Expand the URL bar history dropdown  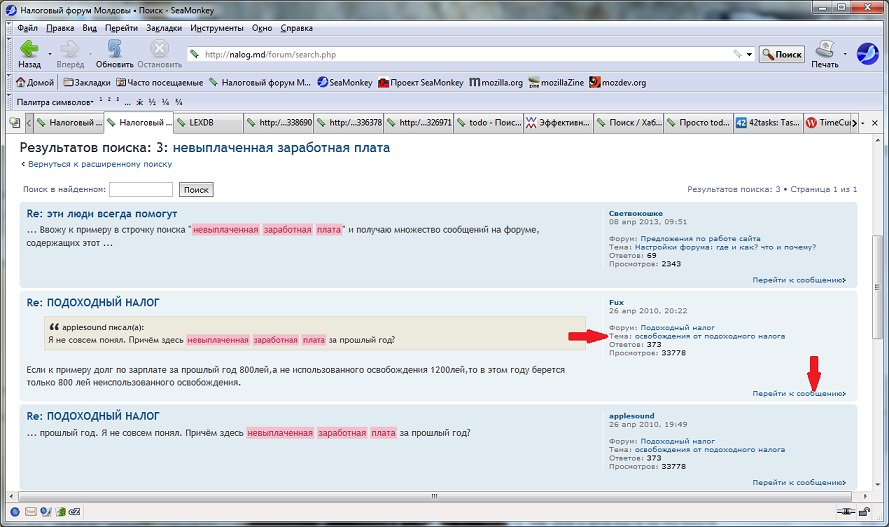750,54
